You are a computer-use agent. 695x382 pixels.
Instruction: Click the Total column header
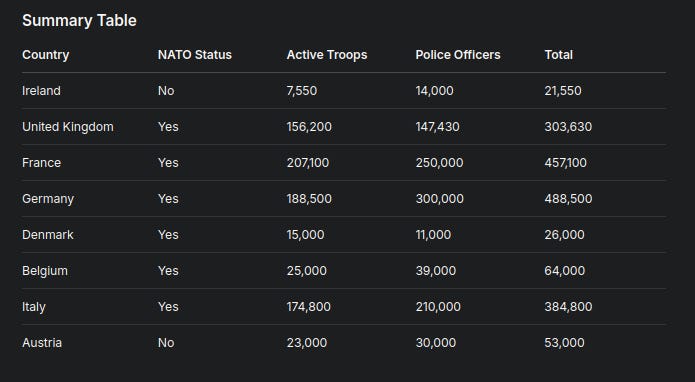point(558,55)
